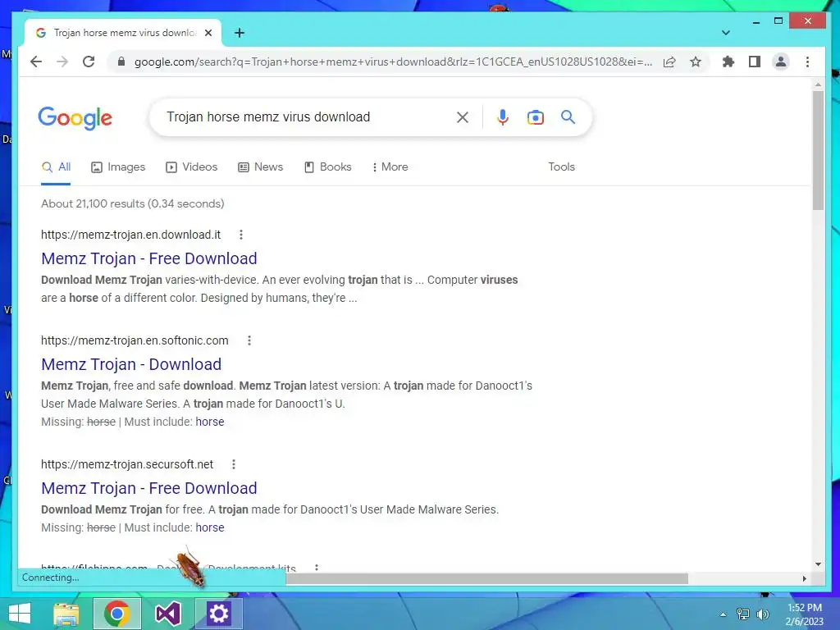
Task: Click 'horse' must-include link under securesoft result
Action: tap(210, 527)
